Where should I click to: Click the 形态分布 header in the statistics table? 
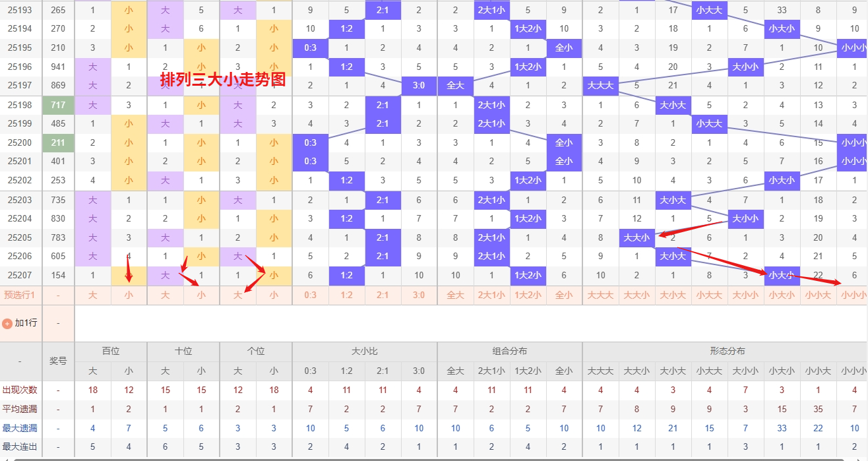tap(726, 352)
